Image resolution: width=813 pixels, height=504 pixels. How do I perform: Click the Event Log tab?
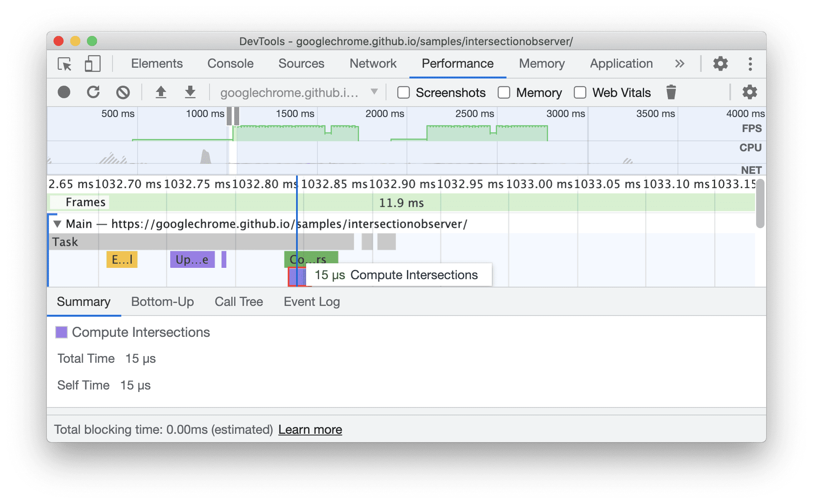coord(311,301)
